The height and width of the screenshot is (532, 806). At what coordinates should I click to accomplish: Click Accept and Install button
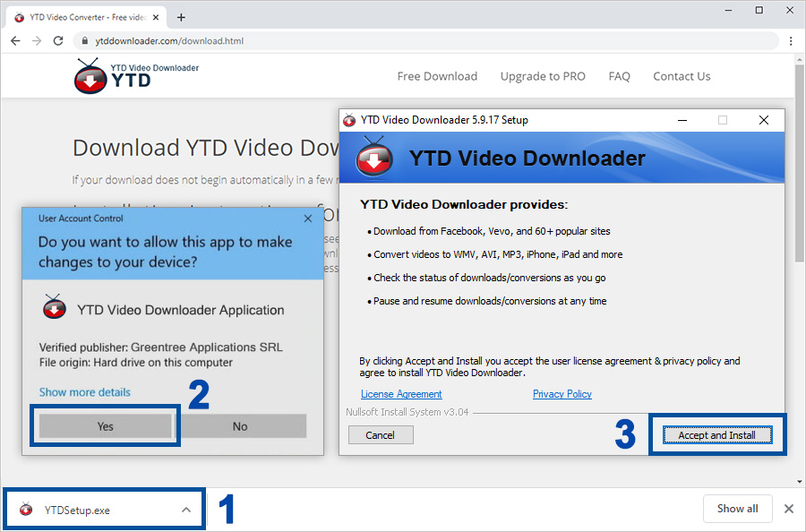717,435
